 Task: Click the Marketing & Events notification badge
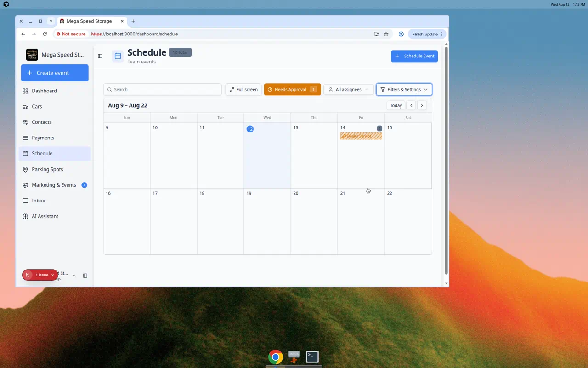tap(84, 185)
